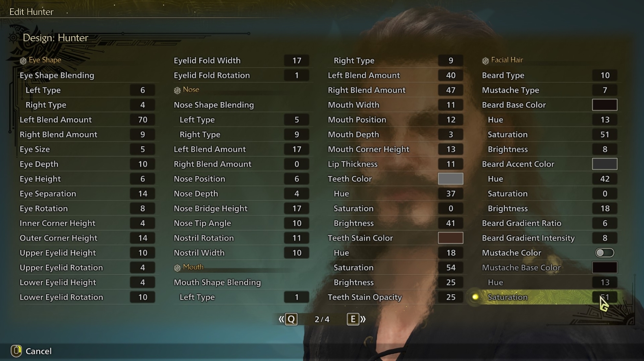This screenshot has height=361, width=644.
Task: Select the Eye Size value box
Action: [x=142, y=149]
